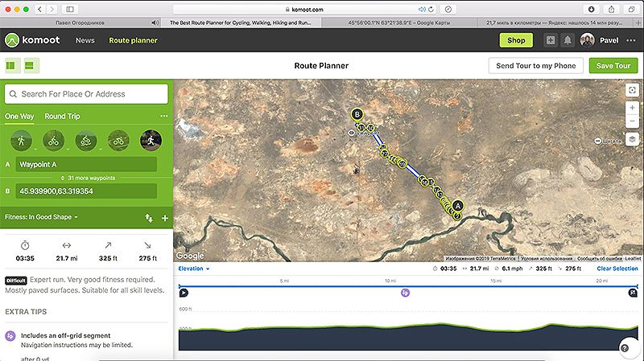Expand the Fitness: In Good Shape dropdown
This screenshot has width=644, height=361.
pos(42,217)
